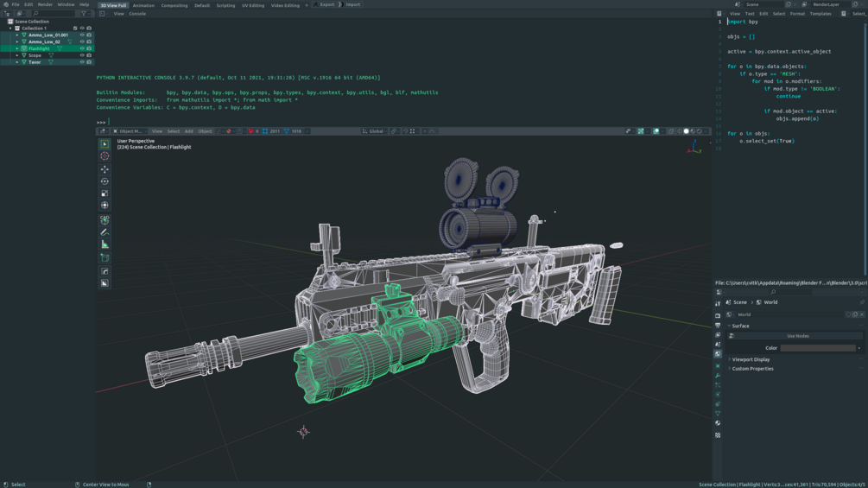Viewport: 868px width, 488px height.
Task: Open the Object Constraints properties tab
Action: coord(718,404)
